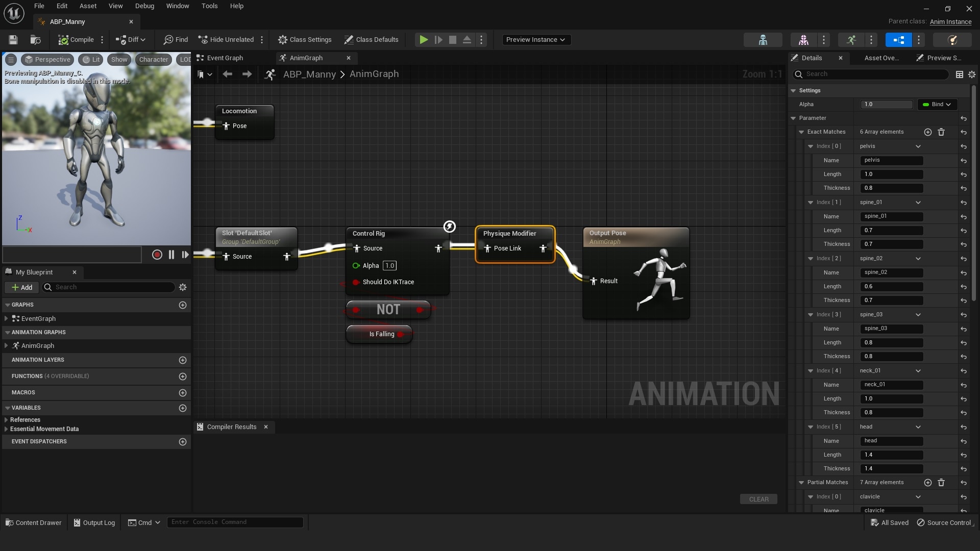Switch to the Event Graph tab
Image resolution: width=980 pixels, height=551 pixels.
pyautogui.click(x=225, y=58)
